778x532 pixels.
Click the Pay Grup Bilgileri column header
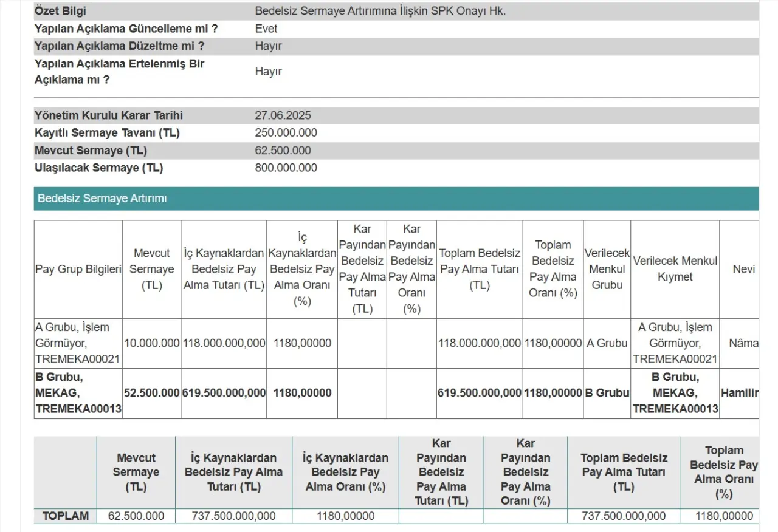pyautogui.click(x=78, y=269)
